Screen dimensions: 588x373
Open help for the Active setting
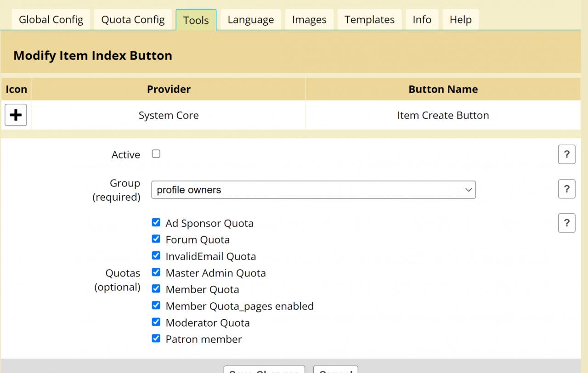click(x=566, y=154)
